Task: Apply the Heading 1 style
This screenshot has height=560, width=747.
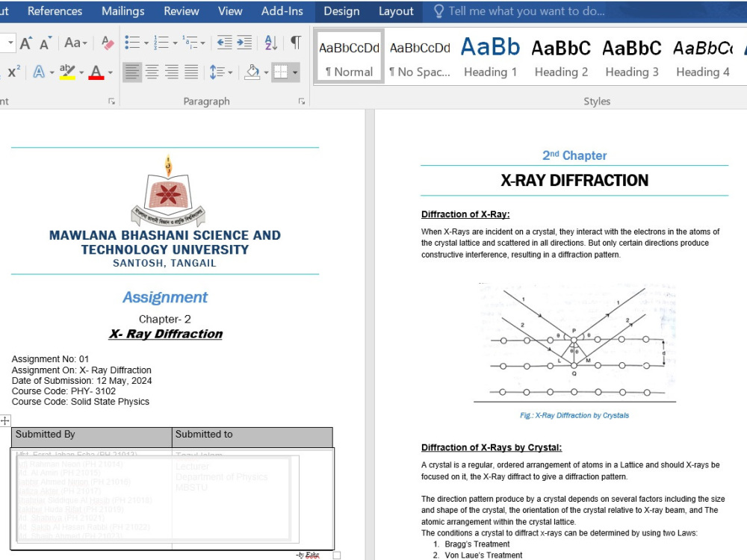Action: pos(490,57)
